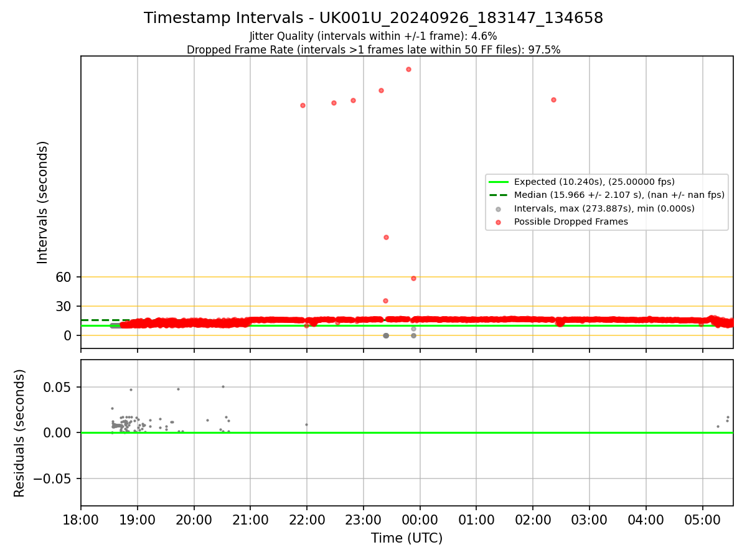The width and height of the screenshot is (747, 560).
Task: Click the red point on the 60-second line
Action: (413, 278)
